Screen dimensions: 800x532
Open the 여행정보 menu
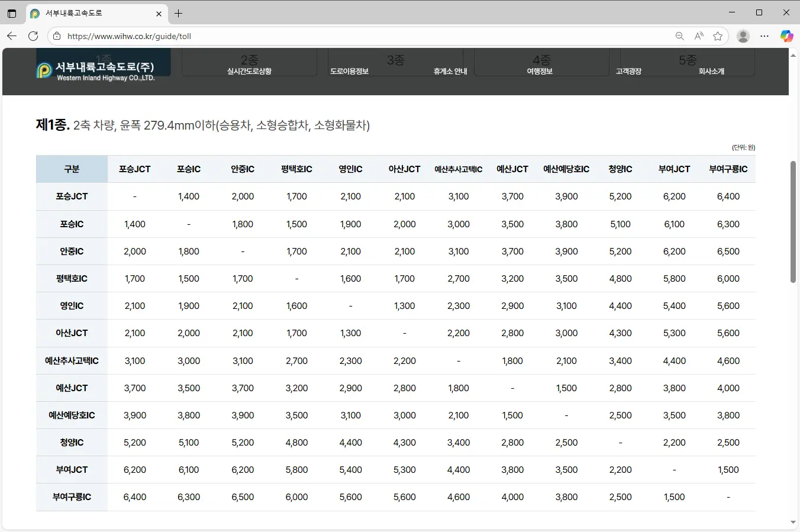pyautogui.click(x=540, y=71)
